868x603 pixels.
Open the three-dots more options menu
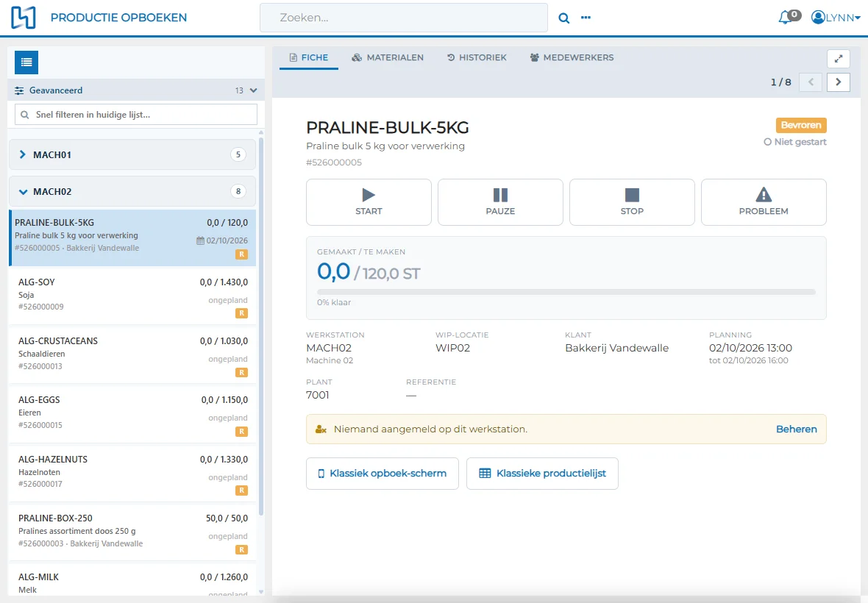click(x=586, y=18)
